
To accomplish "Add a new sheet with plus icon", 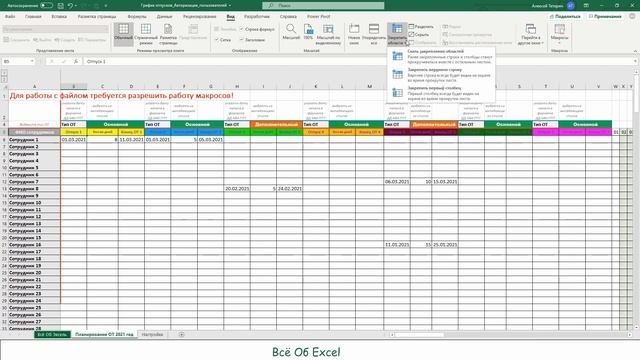I will 182,334.
